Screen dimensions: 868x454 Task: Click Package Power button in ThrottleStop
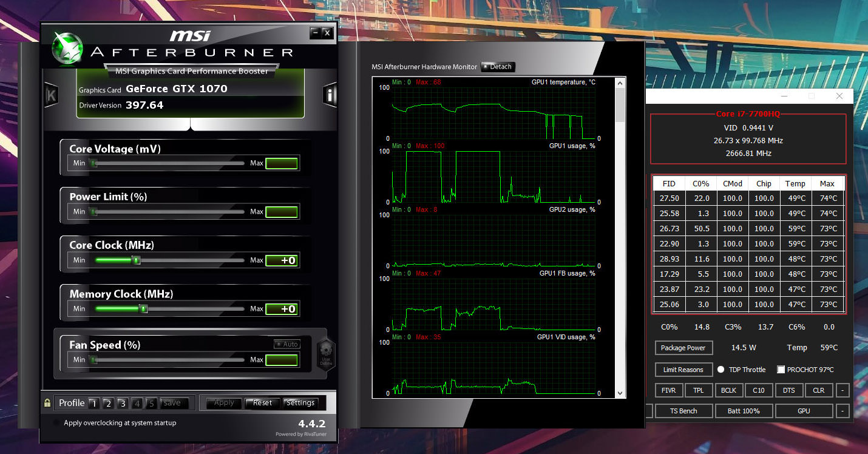[683, 348]
